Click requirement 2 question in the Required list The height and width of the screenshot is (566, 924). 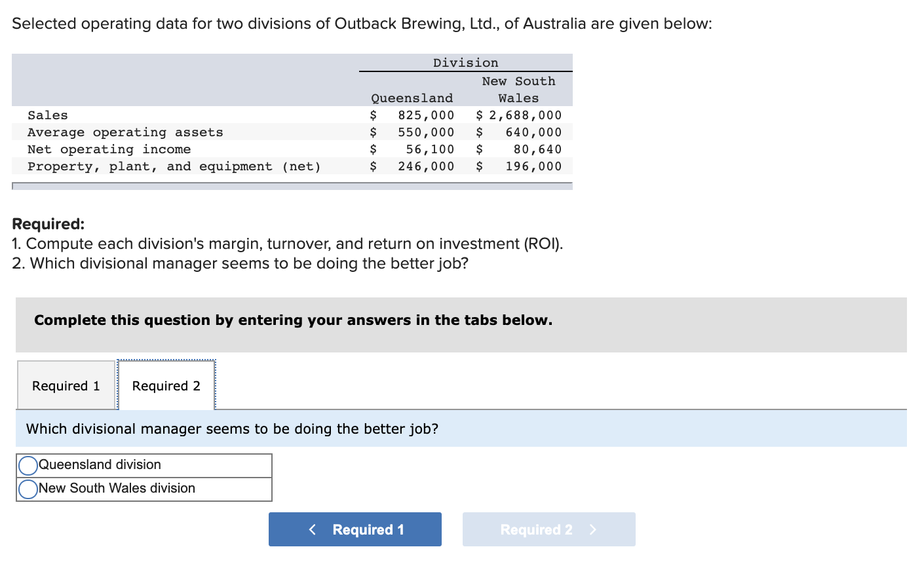click(x=241, y=263)
